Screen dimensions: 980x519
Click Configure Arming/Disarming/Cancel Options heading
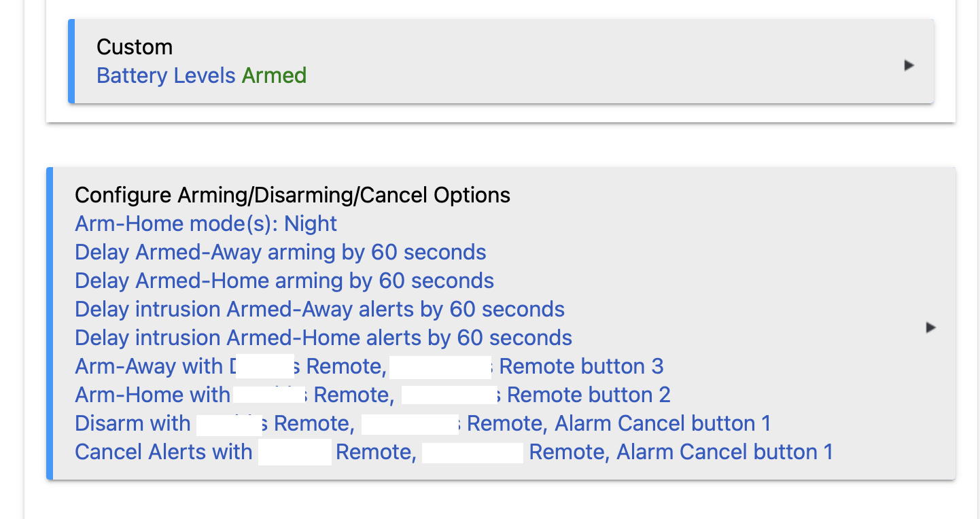[x=292, y=196]
